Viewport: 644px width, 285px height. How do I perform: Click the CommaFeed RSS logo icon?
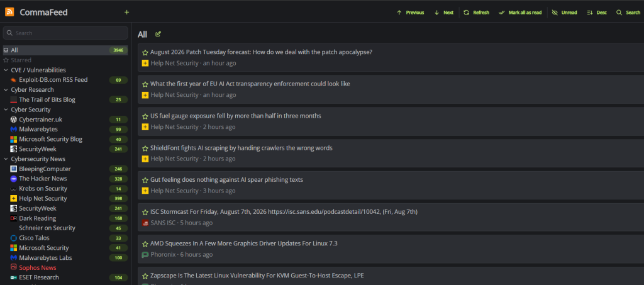[x=9, y=13]
